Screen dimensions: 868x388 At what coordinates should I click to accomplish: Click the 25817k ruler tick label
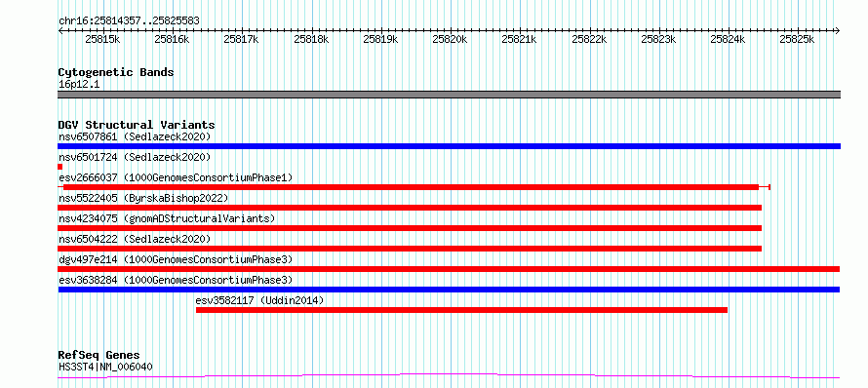coord(241,39)
